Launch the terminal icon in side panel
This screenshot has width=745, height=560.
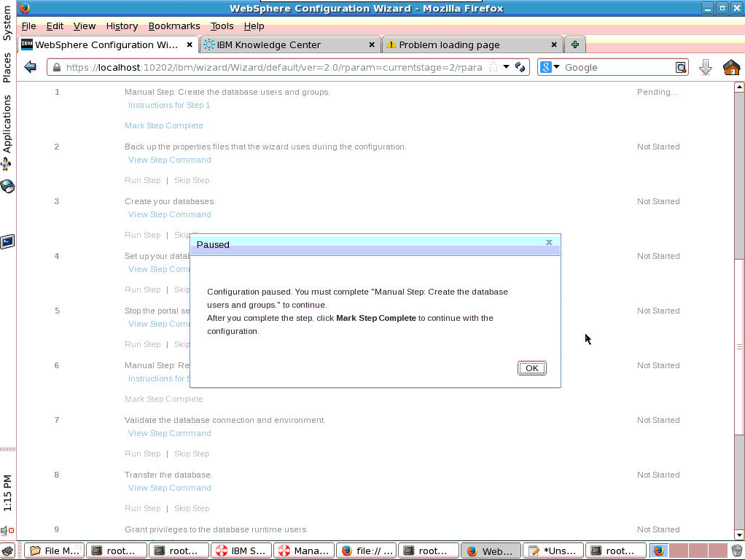tap(7, 242)
